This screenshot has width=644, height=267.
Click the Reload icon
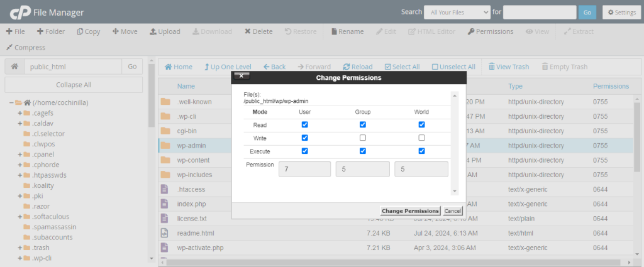(347, 67)
